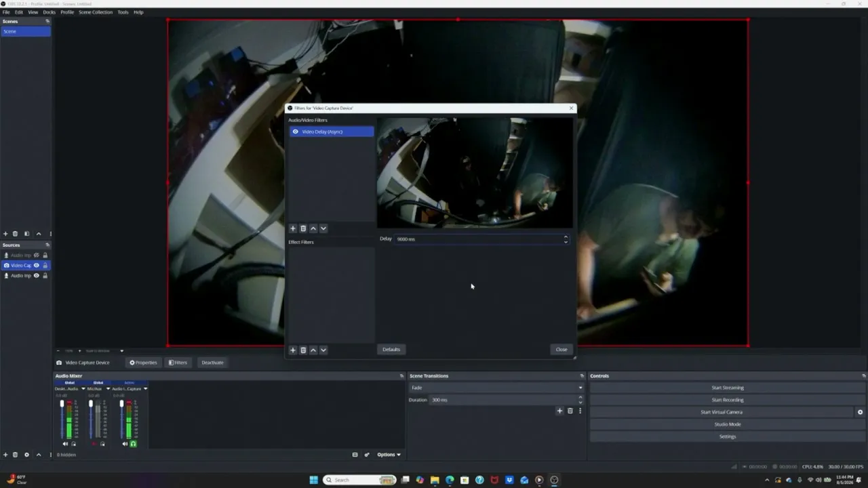
Task: Move effect filter down in list
Action: 323,350
